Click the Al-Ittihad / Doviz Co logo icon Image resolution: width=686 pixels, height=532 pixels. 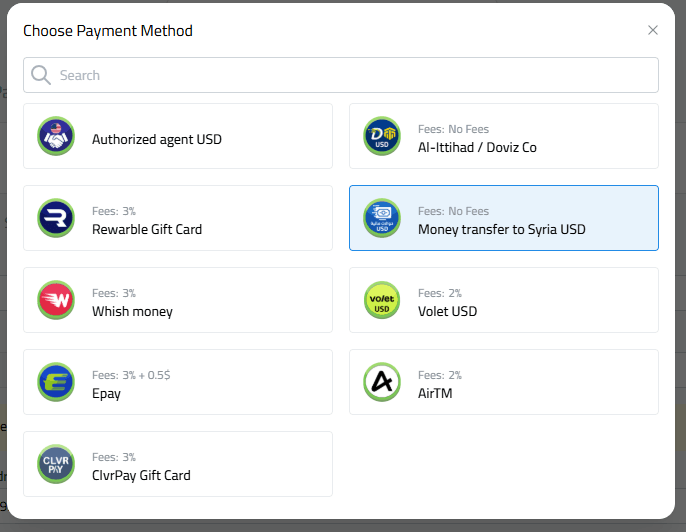point(382,136)
